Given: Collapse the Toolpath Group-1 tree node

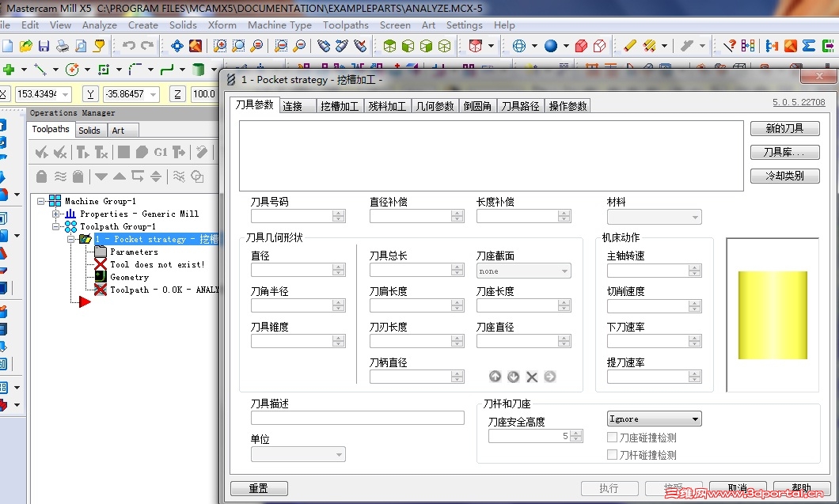Looking at the screenshot, I should pyautogui.click(x=55, y=227).
